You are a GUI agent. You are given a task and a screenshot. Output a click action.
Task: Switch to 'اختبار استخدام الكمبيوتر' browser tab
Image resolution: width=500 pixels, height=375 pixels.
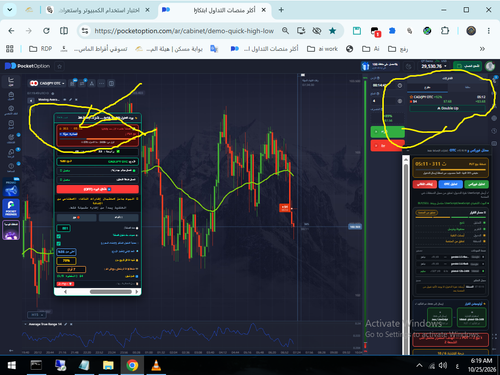pos(98,10)
